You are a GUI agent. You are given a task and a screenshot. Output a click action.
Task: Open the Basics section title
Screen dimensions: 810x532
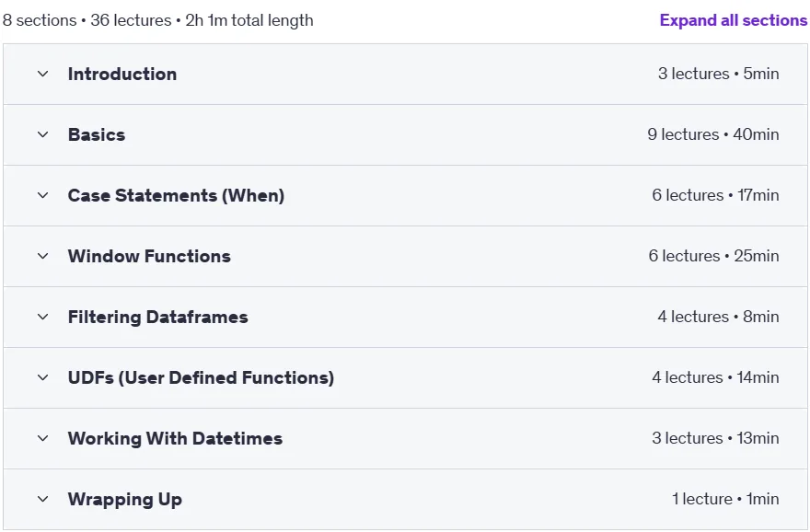pos(97,134)
